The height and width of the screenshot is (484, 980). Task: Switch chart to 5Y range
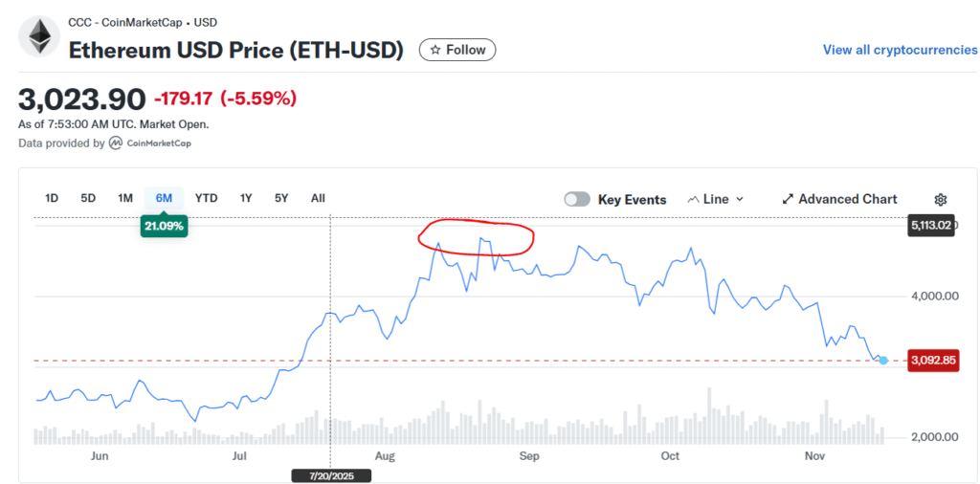[x=281, y=198]
